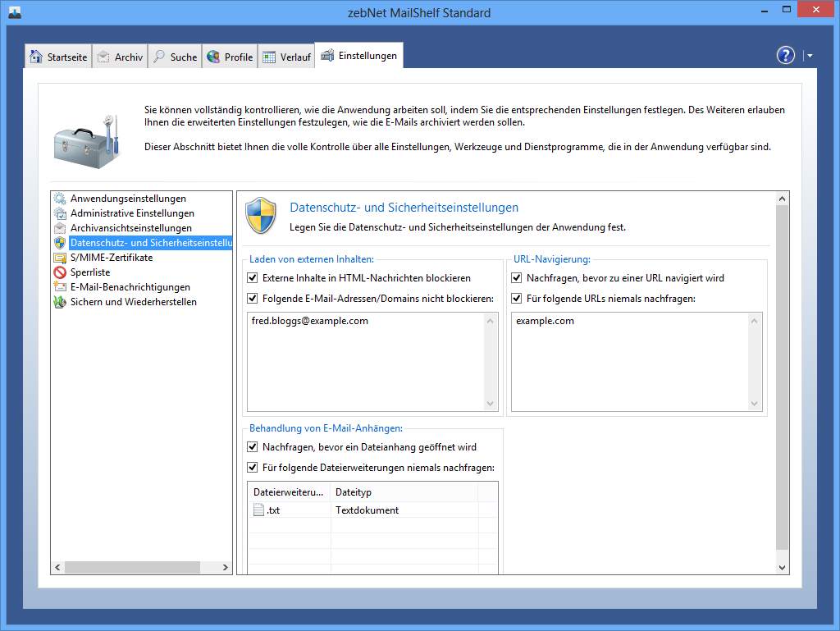Select the '.txt' extension entry
The image size is (840, 631).
(273, 510)
